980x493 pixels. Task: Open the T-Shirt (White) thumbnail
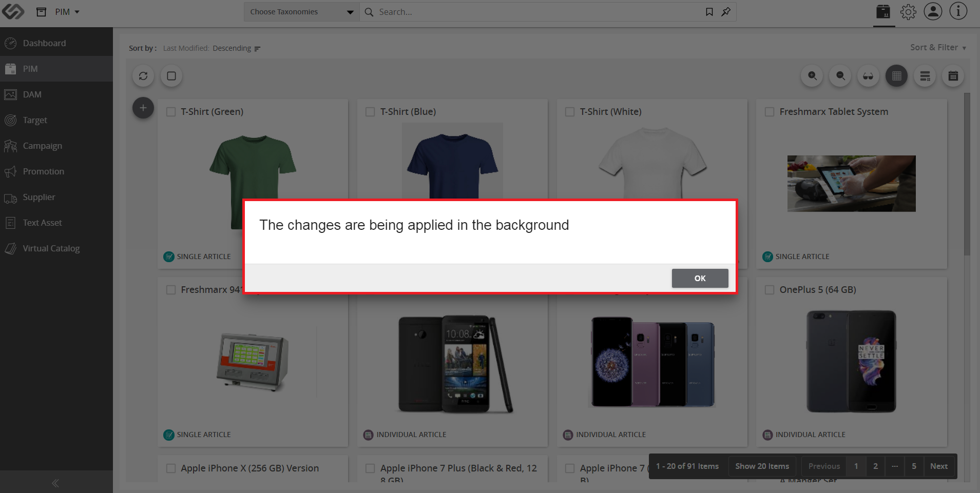[x=652, y=163]
